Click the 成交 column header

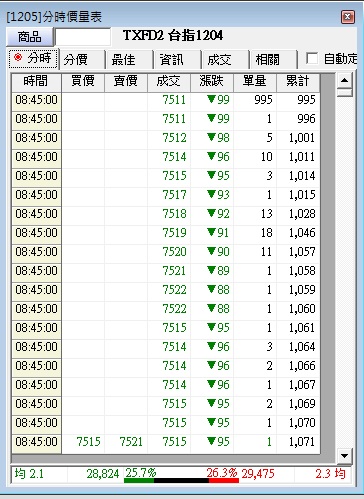click(x=169, y=82)
